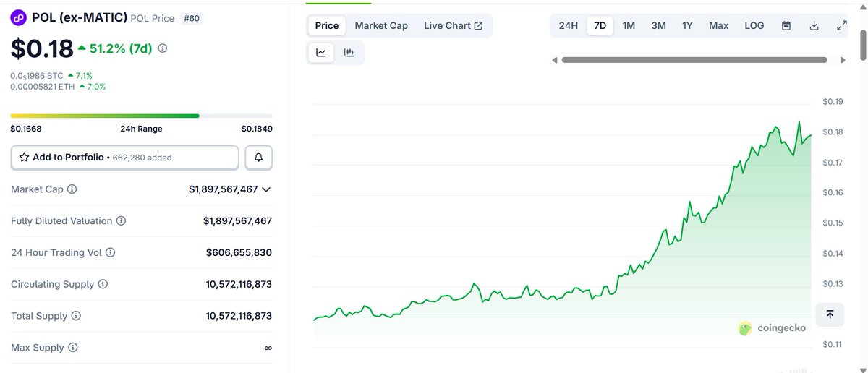Select the 3M time range
Screen dimensions: 868x373
tap(658, 25)
